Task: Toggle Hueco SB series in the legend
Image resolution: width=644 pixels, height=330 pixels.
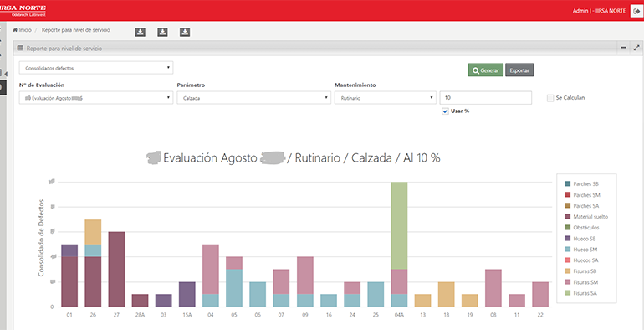Action: click(580, 239)
